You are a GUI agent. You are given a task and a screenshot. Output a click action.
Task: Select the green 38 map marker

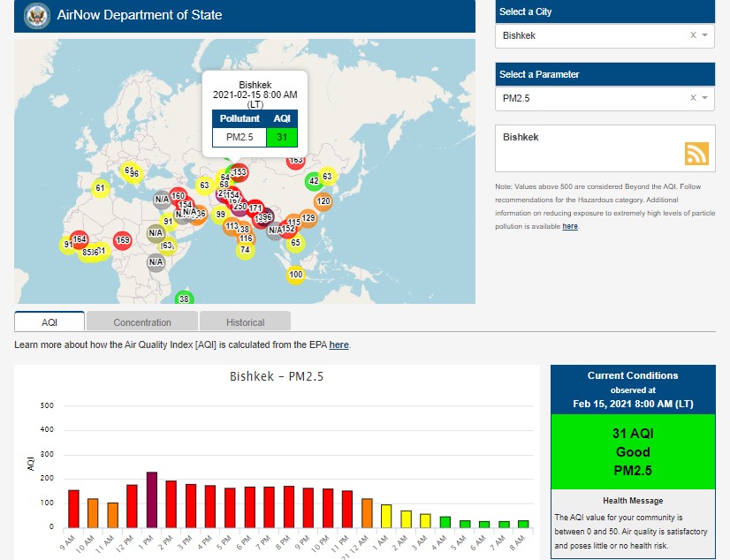tap(184, 299)
